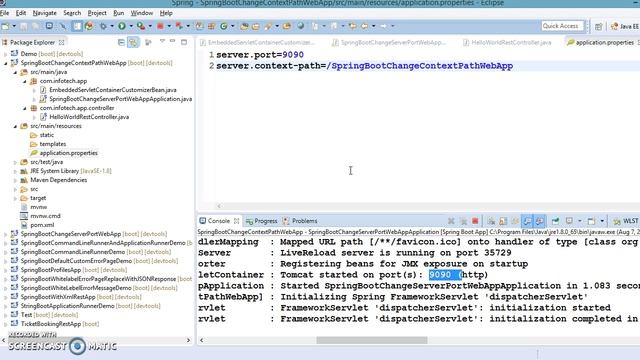Click the Run External Tools icon
The image size is (640, 360).
[x=141, y=26]
